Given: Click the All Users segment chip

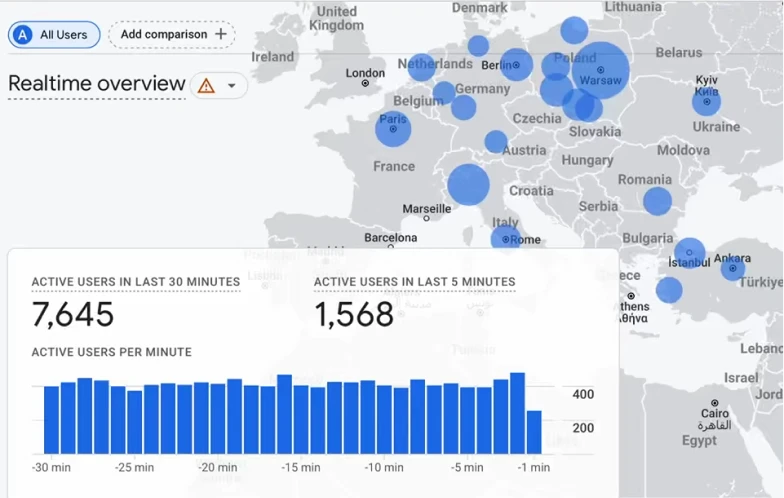Looking at the screenshot, I should click(x=54, y=34).
